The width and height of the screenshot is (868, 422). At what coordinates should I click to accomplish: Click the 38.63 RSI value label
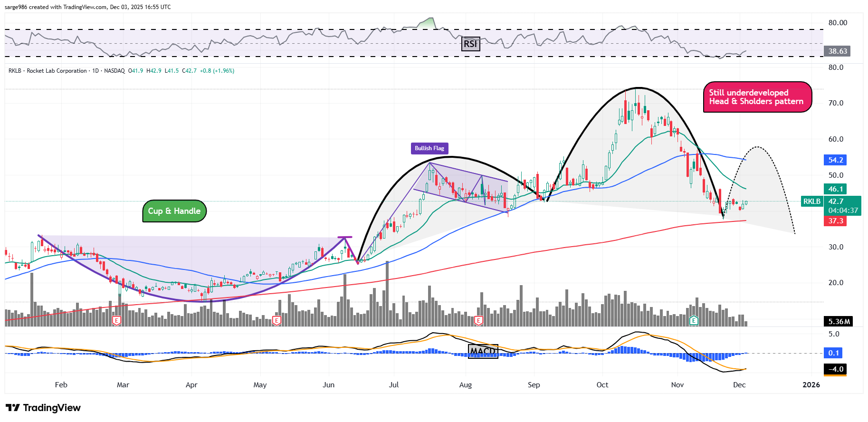tap(837, 51)
